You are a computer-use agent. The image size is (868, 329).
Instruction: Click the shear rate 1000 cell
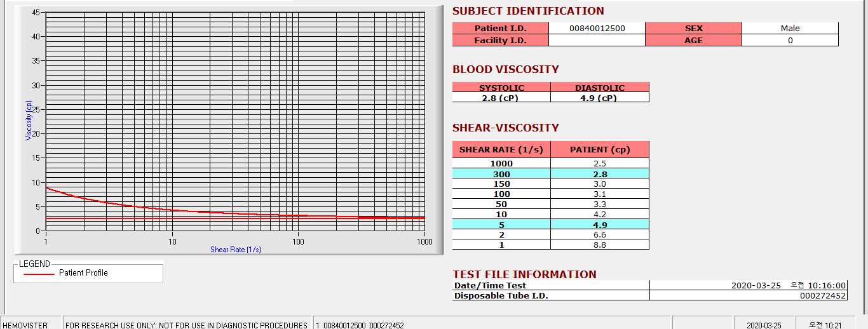pyautogui.click(x=501, y=164)
